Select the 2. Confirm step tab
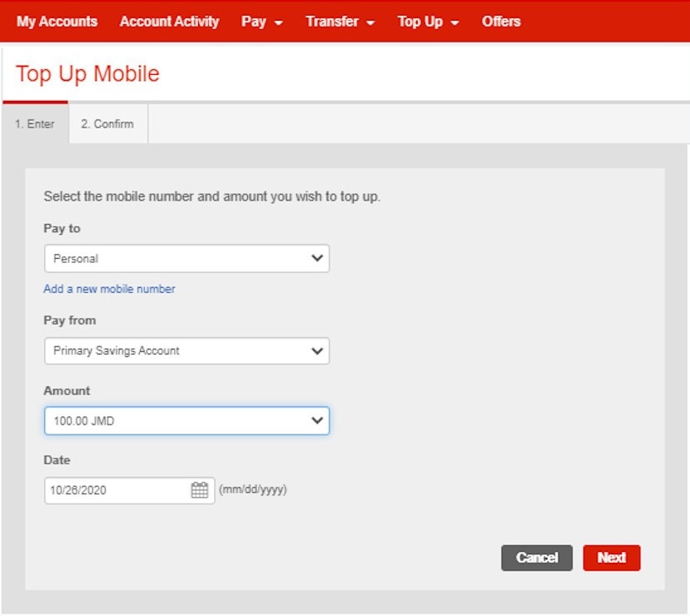The width and height of the screenshot is (690, 616). [x=108, y=124]
